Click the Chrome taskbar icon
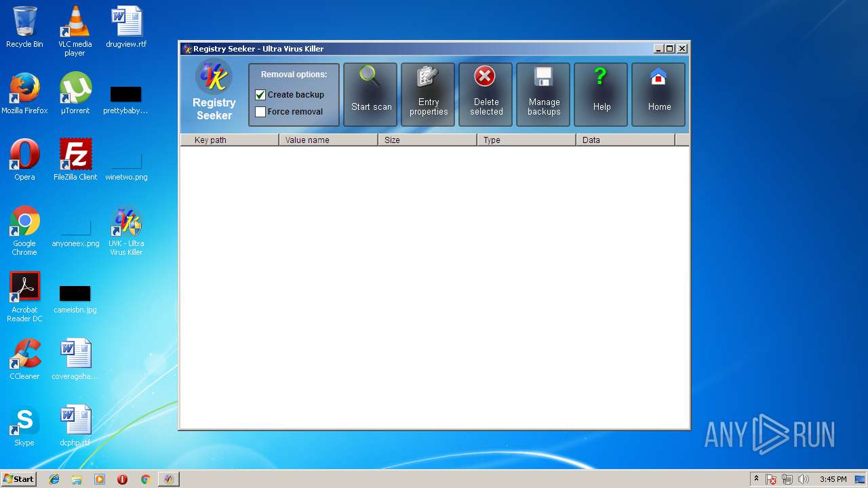 [x=145, y=479]
